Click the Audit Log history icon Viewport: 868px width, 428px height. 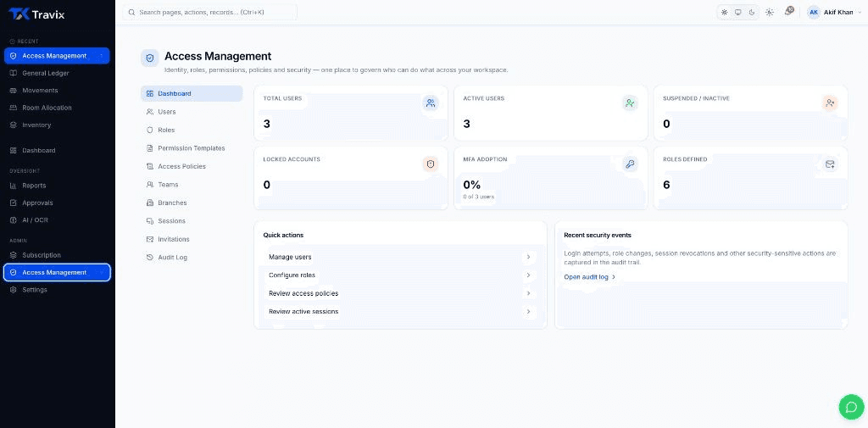(149, 258)
